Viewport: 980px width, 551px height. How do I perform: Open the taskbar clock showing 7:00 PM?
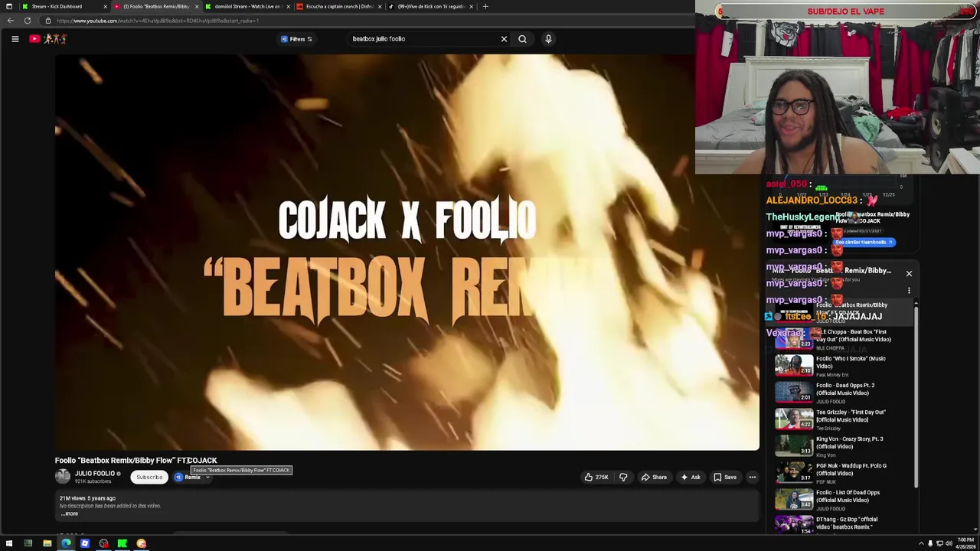coord(965,543)
